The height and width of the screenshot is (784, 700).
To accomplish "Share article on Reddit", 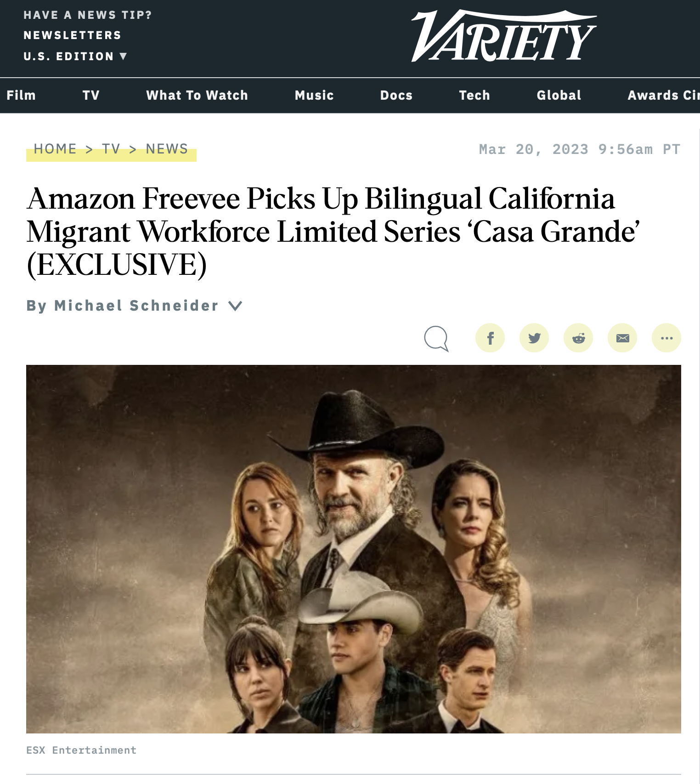I will 578,338.
